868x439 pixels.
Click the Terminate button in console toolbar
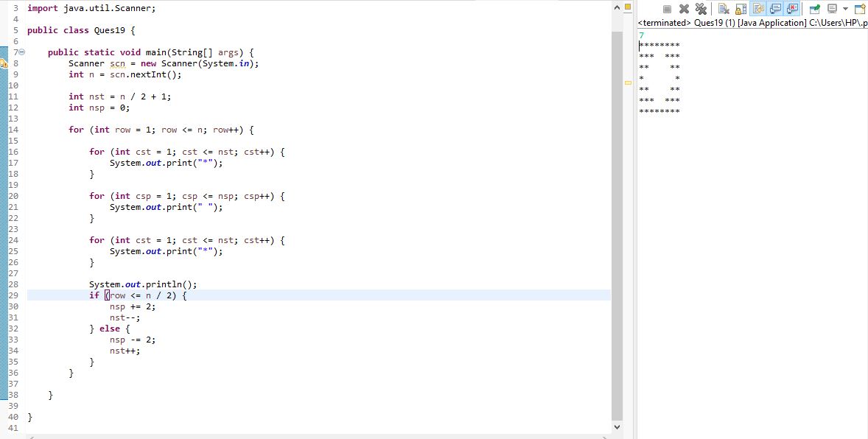point(667,10)
